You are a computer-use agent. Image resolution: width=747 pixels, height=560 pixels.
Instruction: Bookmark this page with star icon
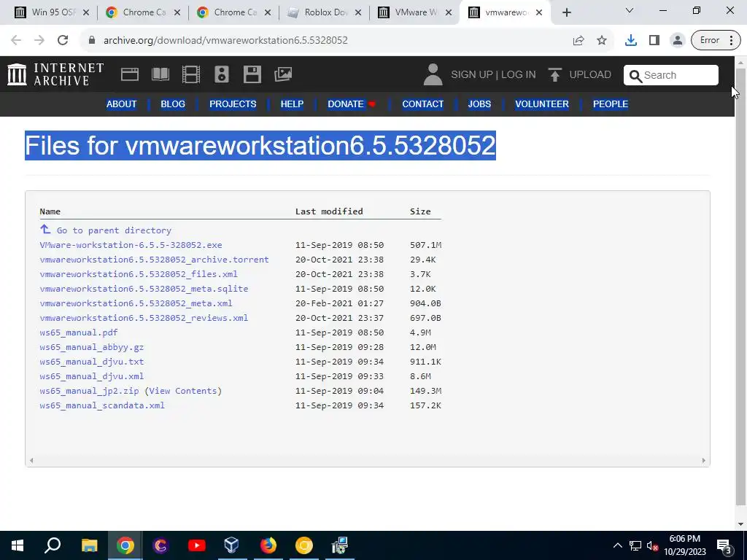pyautogui.click(x=602, y=40)
